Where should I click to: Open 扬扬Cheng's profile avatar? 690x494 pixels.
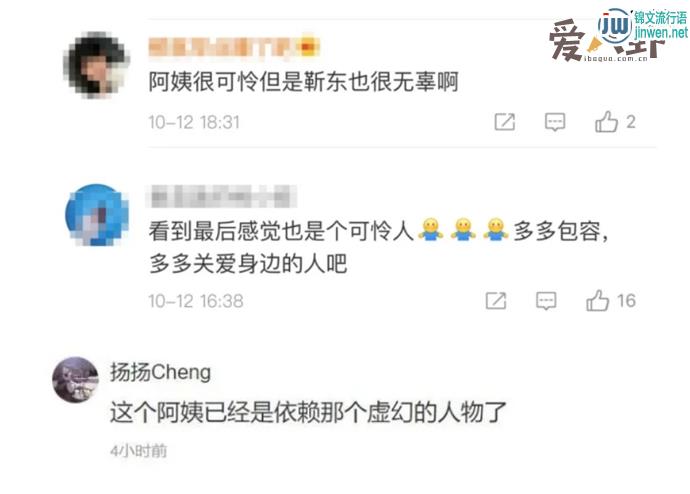click(75, 380)
